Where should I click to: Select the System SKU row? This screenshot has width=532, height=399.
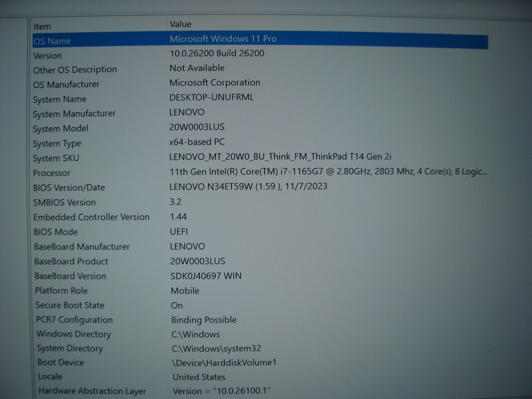56,158
